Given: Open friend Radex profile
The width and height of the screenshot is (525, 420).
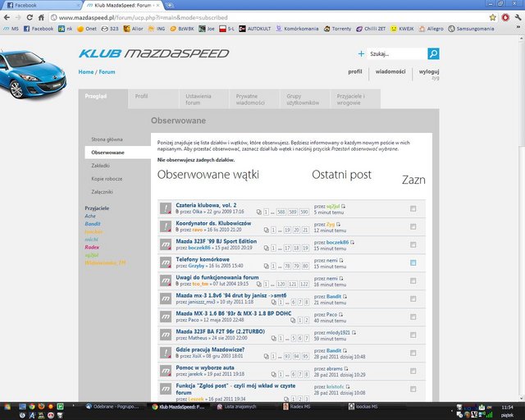Looking at the screenshot, I should (92, 247).
